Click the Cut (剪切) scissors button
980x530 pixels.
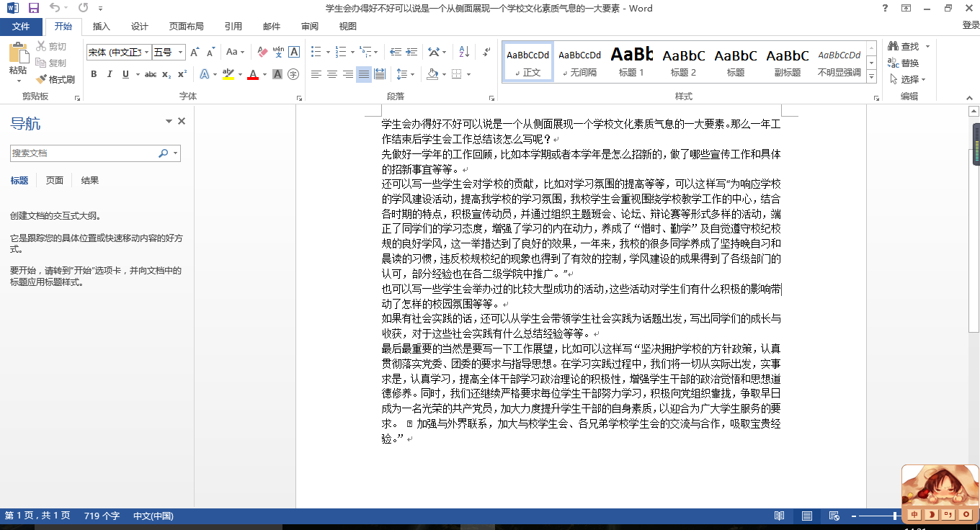[52, 46]
